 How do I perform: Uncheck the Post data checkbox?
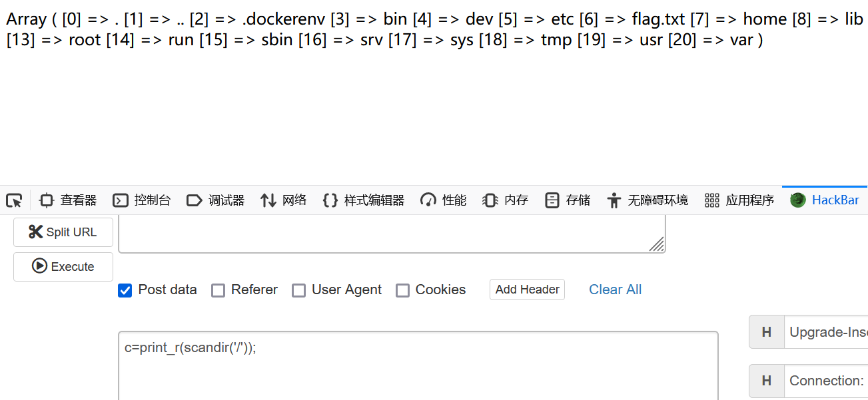tap(125, 290)
